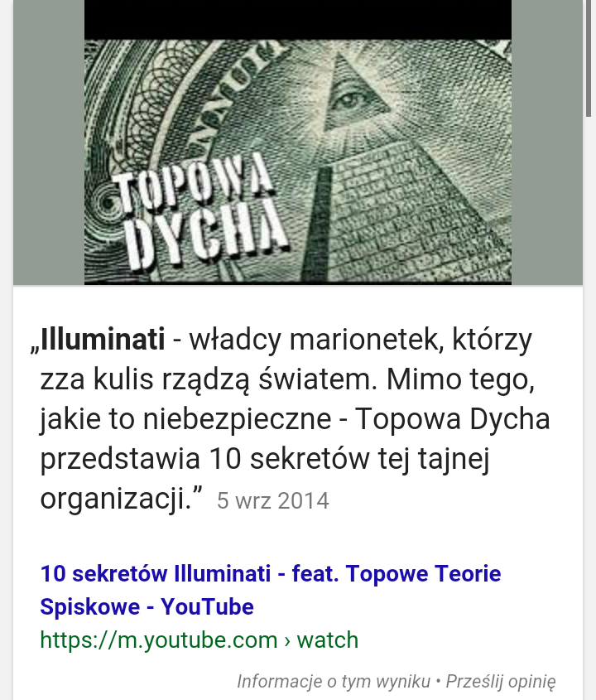Open the Topowa Dycha video thumbnail
596x700 pixels.
pyautogui.click(x=298, y=142)
